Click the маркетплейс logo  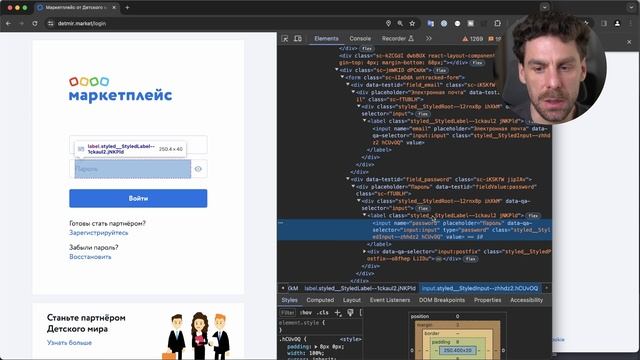tap(120, 89)
